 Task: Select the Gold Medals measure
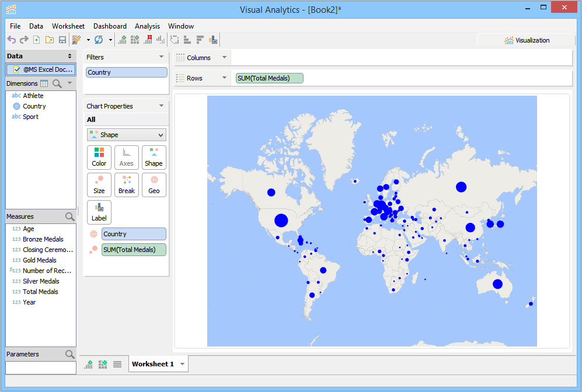(40, 260)
